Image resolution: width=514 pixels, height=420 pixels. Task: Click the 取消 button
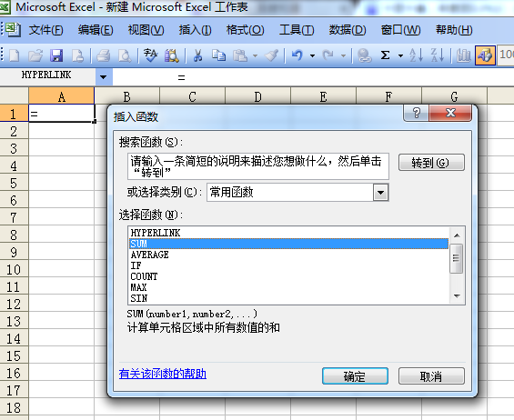pyautogui.click(x=431, y=375)
